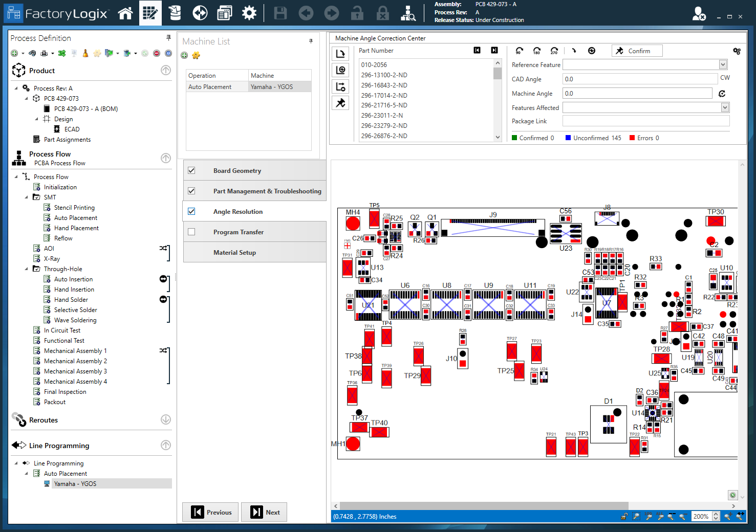Screen dimensions: 756x532
Task: Click the binoculars find icon in Process Definition
Action: click(x=32, y=53)
